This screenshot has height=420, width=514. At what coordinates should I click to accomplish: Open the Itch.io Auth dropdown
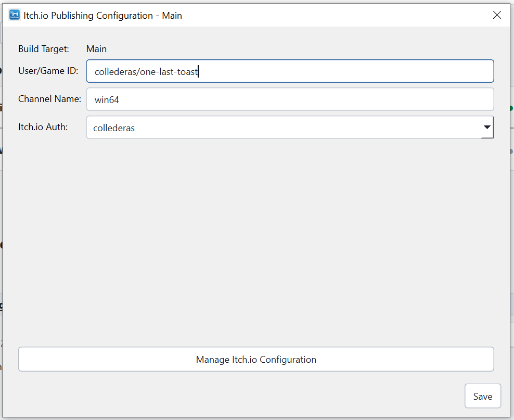point(290,128)
